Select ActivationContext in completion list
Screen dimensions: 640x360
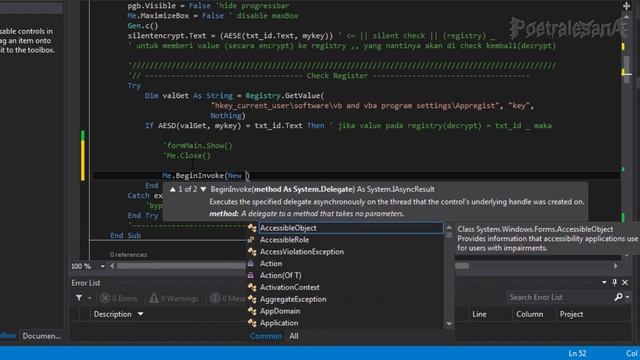289,287
